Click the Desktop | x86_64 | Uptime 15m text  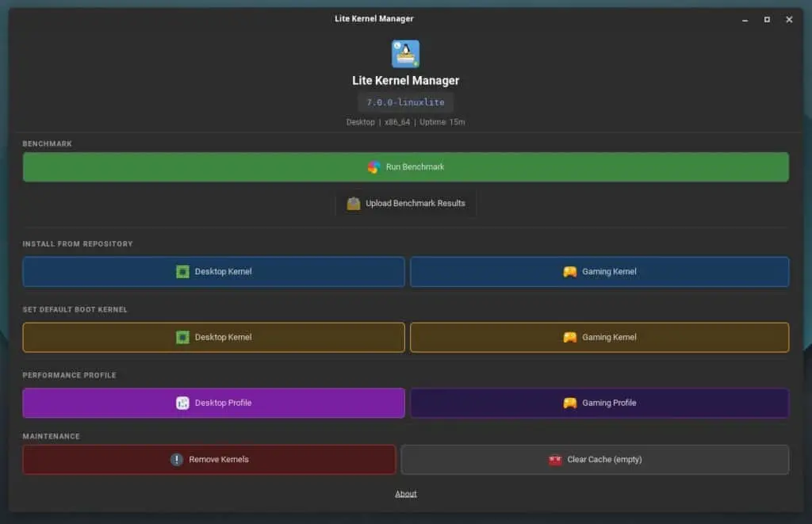pos(405,122)
